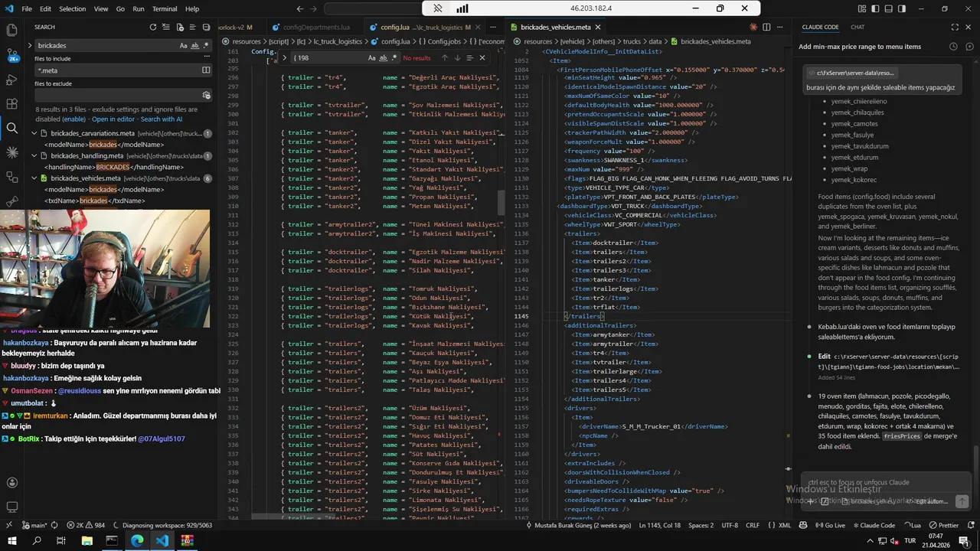Click Claude spark icon in editor toolbar
Viewport: 980px width, 551px height.
pos(753,27)
